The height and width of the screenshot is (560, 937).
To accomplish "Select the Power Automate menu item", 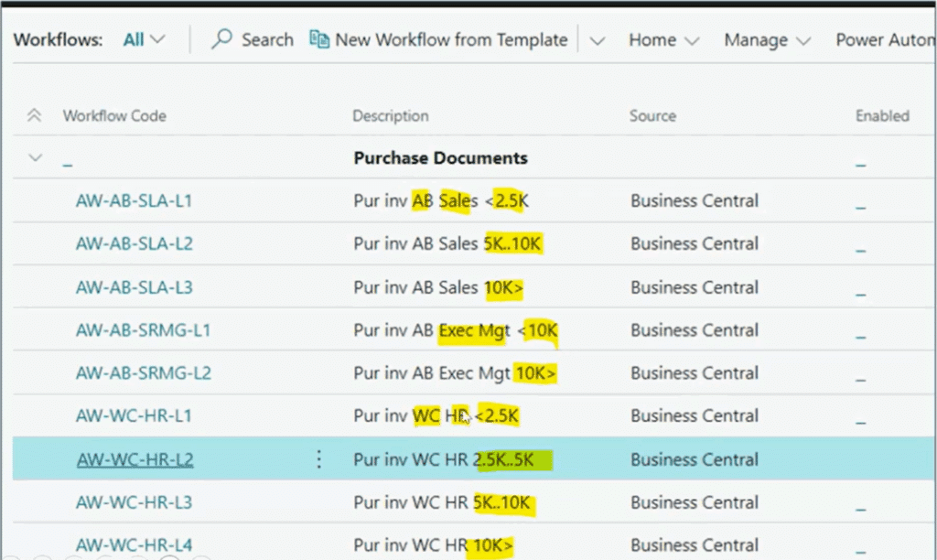I will point(884,39).
